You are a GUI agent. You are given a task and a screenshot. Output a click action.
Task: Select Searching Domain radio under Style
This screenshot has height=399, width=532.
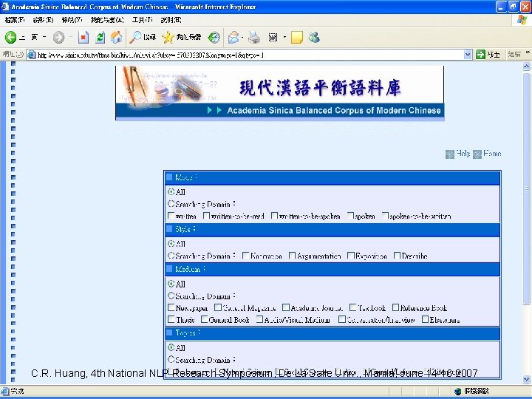pos(171,256)
